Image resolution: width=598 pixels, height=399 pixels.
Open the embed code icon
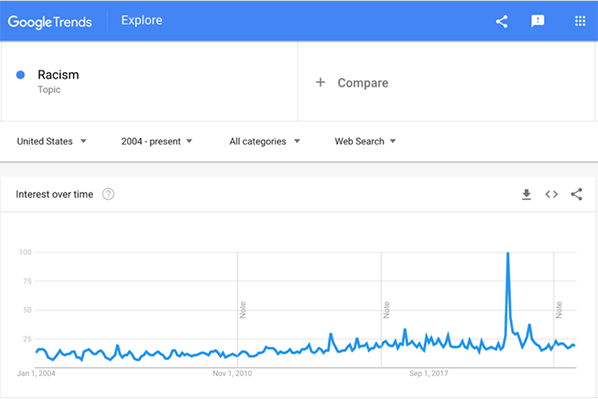[x=551, y=194]
